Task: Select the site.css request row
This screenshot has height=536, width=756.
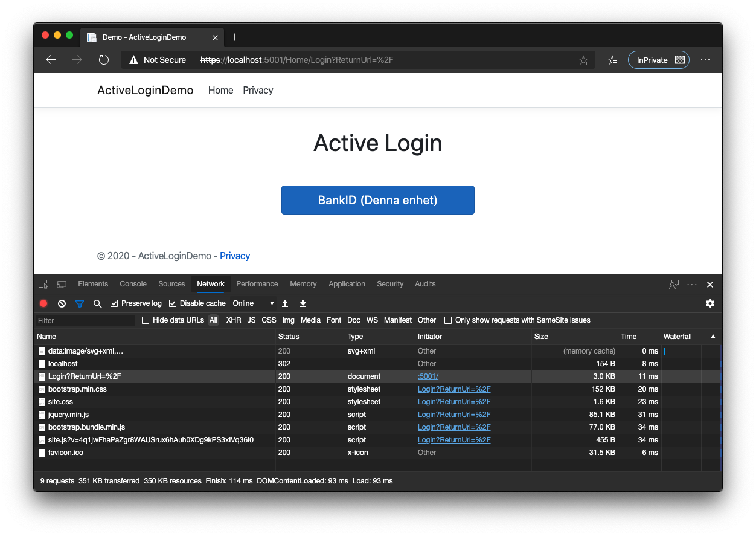Action: [378, 402]
